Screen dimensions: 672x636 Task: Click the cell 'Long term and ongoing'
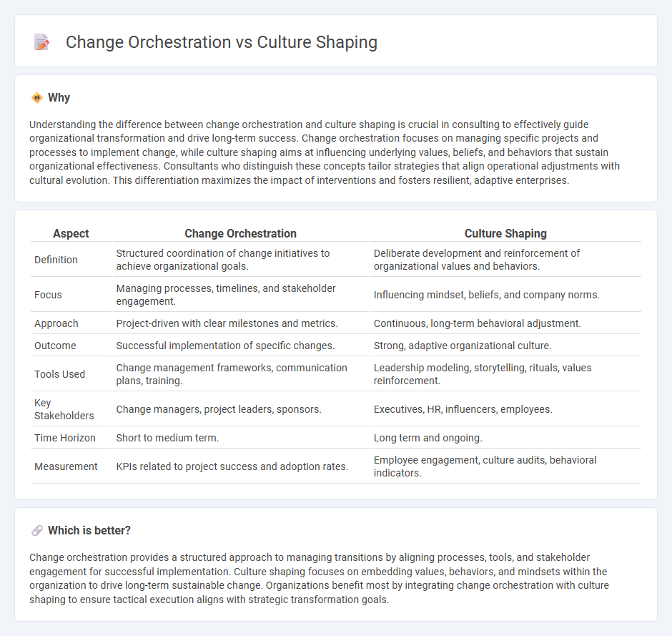[x=505, y=438]
